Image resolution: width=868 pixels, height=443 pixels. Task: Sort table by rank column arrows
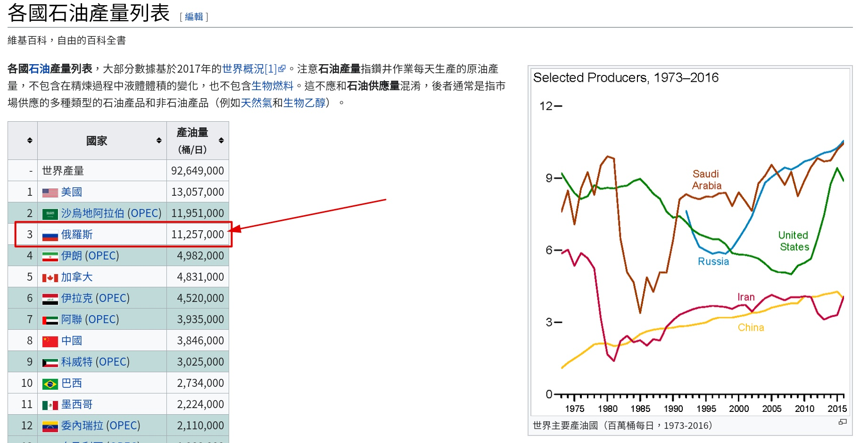pos(30,141)
